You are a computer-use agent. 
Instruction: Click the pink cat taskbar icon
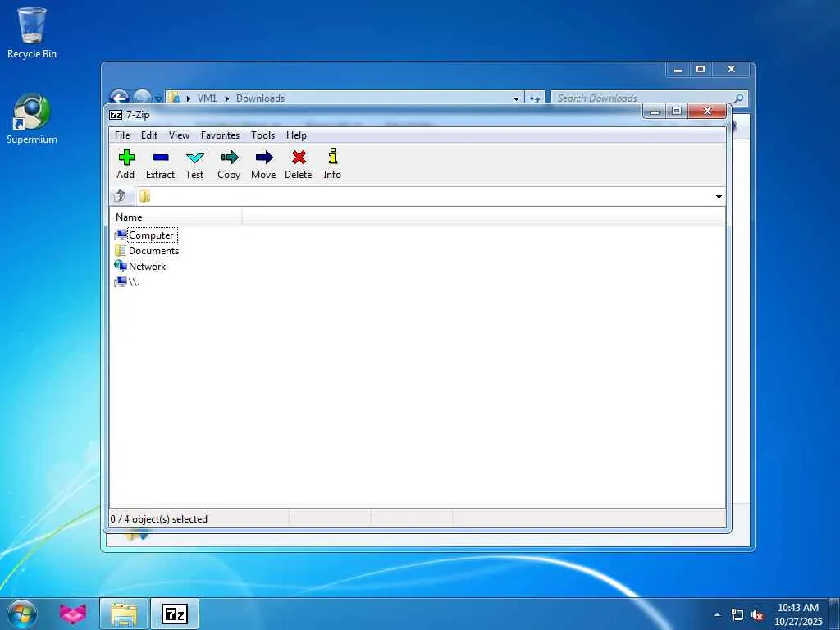click(x=73, y=614)
